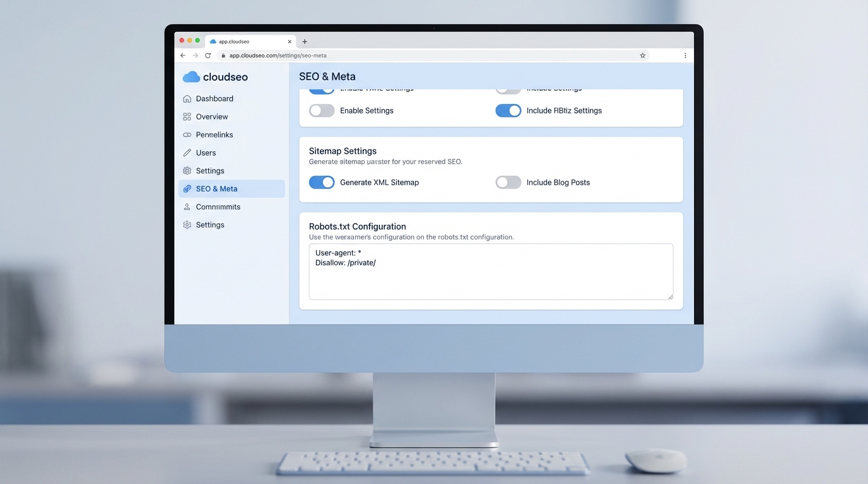This screenshot has width=868, height=484.
Task: Open a new browser tab
Action: [x=305, y=42]
